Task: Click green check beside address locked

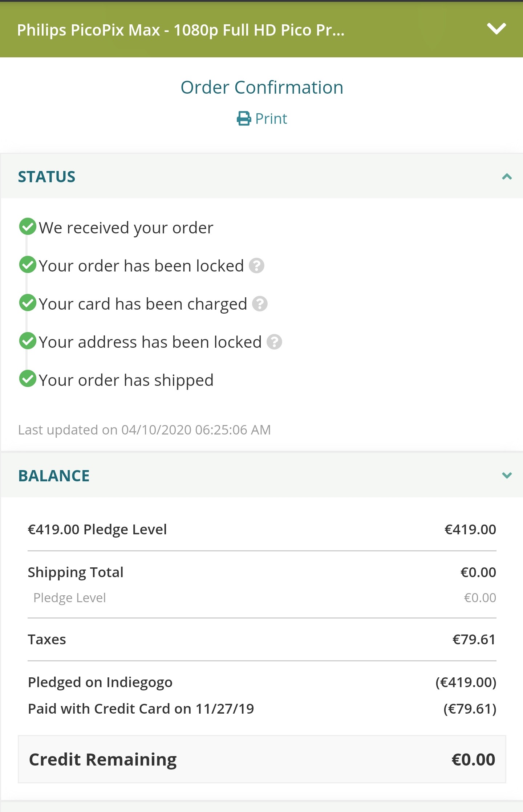Action: 28,341
